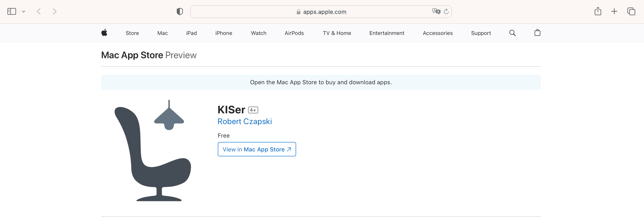Click the 4+ age rating badge
Viewport: 644px width, 224px height.
(x=253, y=110)
